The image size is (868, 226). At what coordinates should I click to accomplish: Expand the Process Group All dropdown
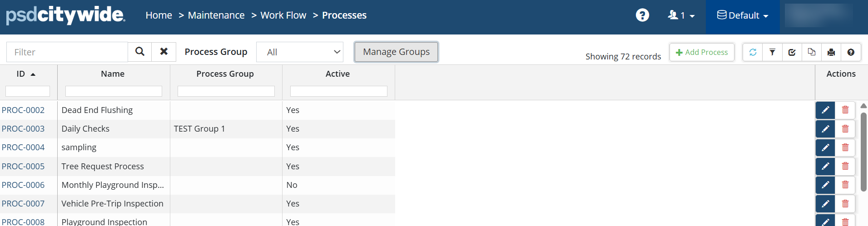coord(300,52)
